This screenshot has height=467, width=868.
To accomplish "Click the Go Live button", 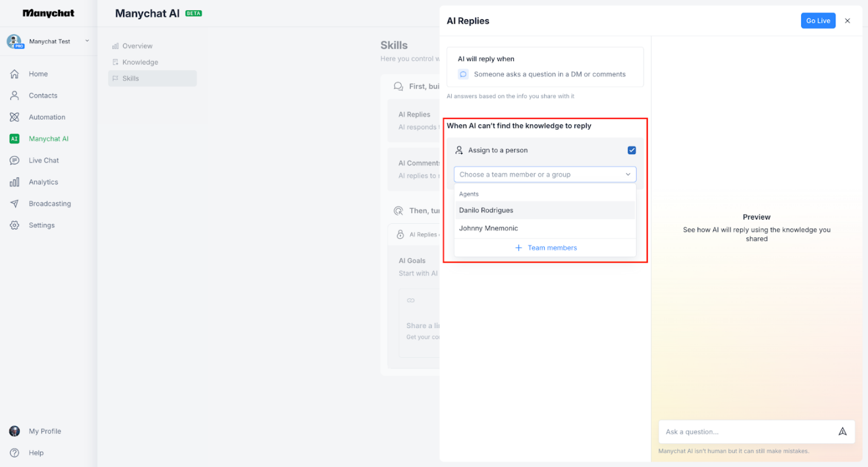I will (818, 20).
